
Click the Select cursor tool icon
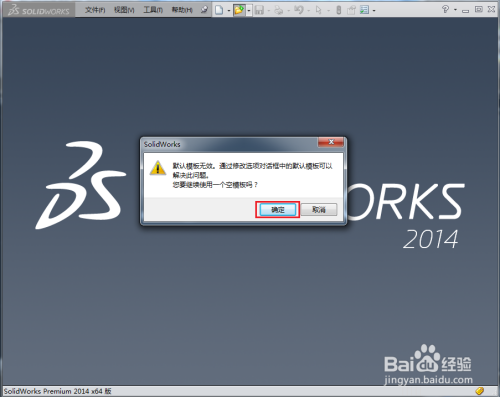(319, 10)
